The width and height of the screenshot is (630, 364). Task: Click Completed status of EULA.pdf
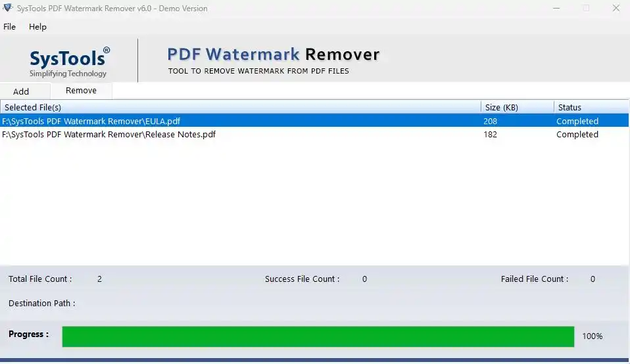577,121
